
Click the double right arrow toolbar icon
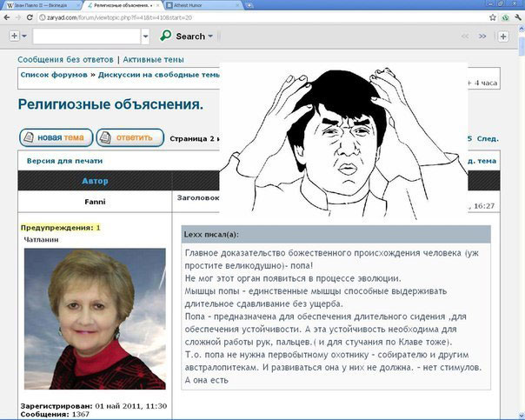484,37
